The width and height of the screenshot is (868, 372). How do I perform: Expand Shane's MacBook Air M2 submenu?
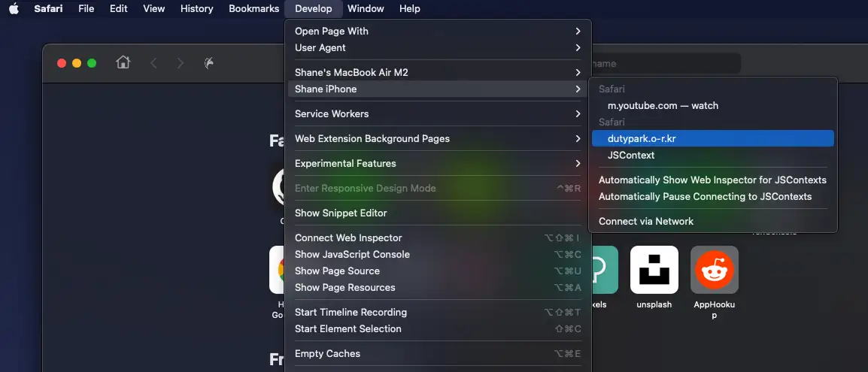click(x=437, y=72)
